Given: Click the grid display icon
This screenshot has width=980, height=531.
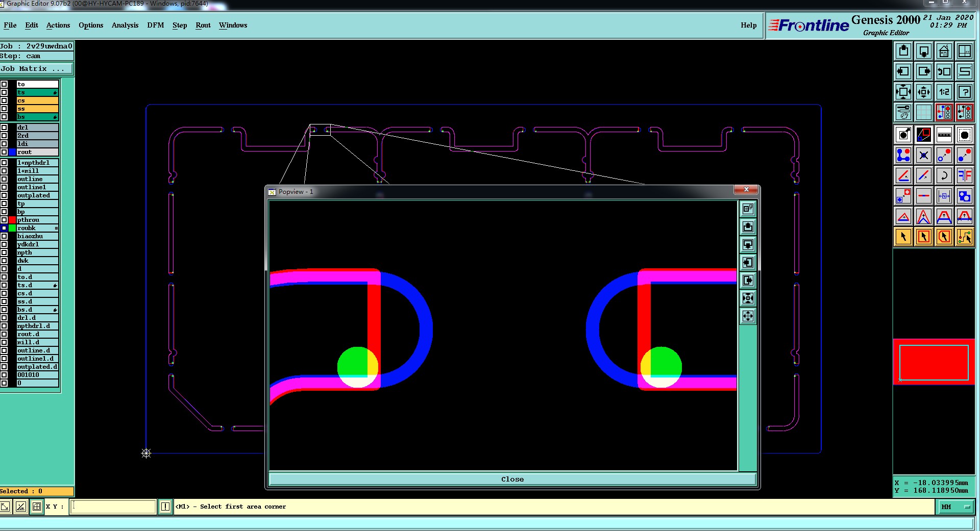Looking at the screenshot, I should [x=924, y=112].
